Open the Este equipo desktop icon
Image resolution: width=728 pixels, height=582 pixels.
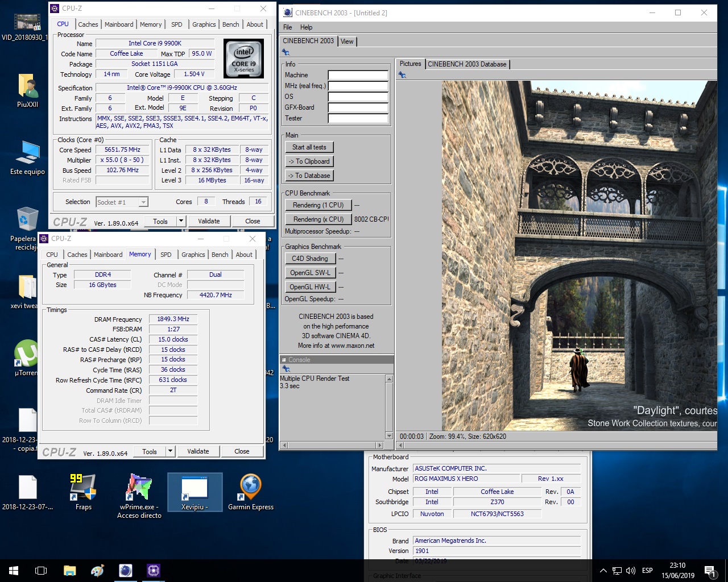pos(27,157)
